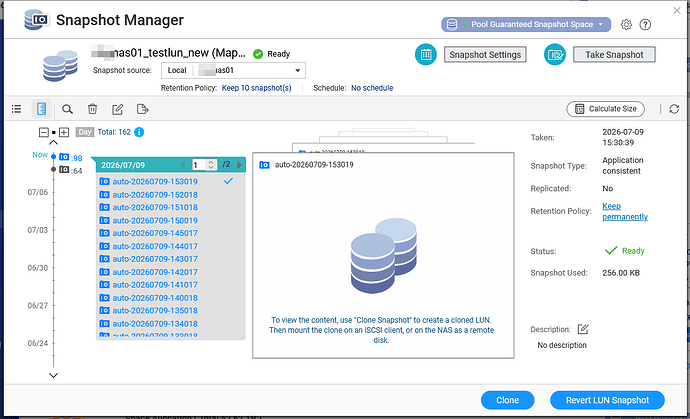Open help question mark icon

[x=645, y=25]
